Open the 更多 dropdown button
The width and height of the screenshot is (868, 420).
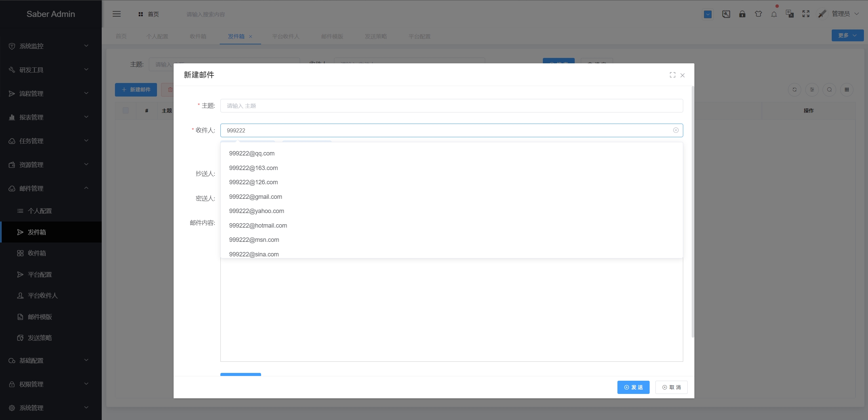[x=848, y=36]
